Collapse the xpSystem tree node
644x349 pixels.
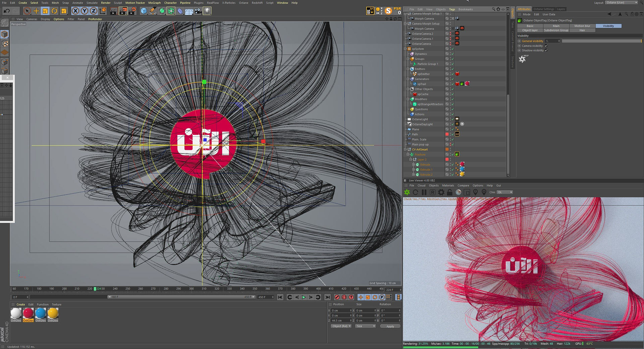click(x=405, y=49)
